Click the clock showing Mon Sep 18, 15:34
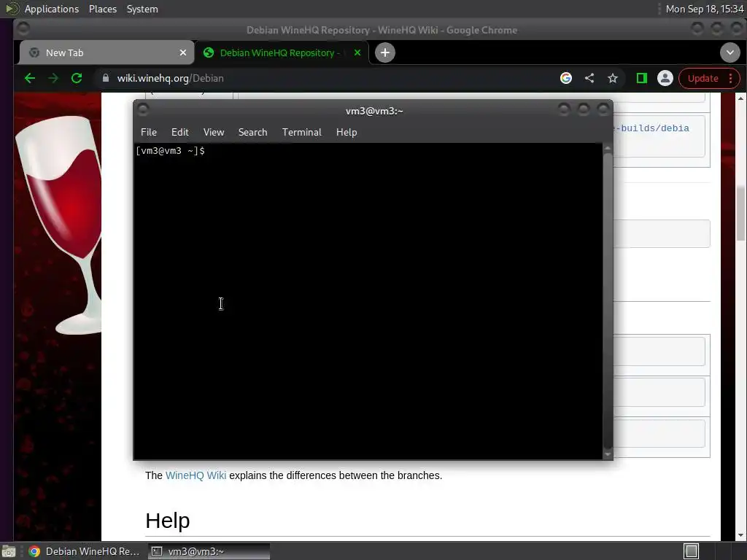Image resolution: width=747 pixels, height=560 pixels. 704,9
